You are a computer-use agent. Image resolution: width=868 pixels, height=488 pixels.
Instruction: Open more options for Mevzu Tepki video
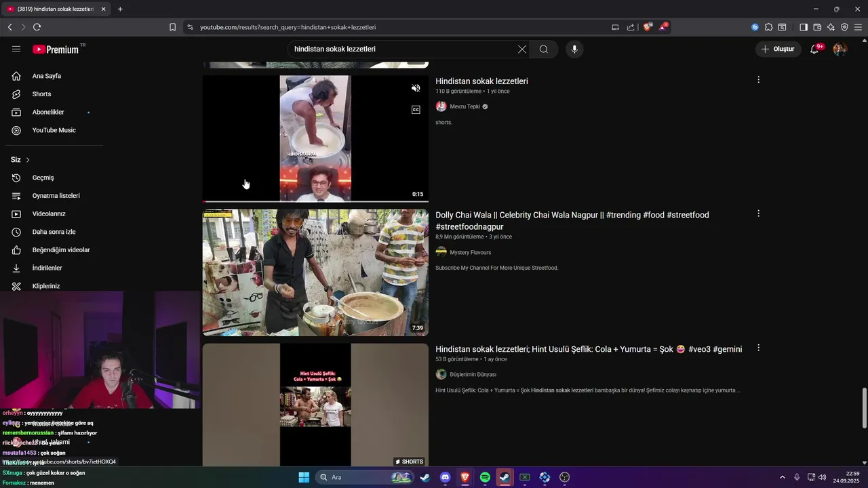(758, 80)
